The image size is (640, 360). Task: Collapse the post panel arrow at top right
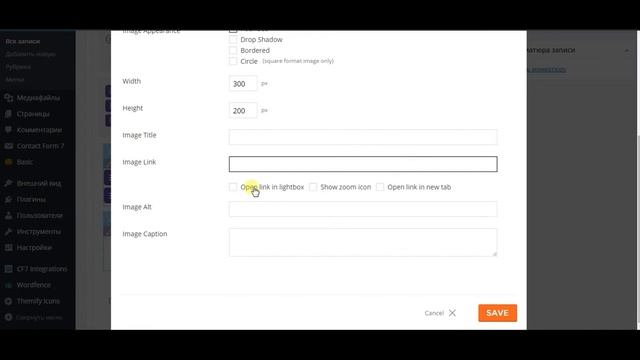pyautogui.click(x=627, y=50)
